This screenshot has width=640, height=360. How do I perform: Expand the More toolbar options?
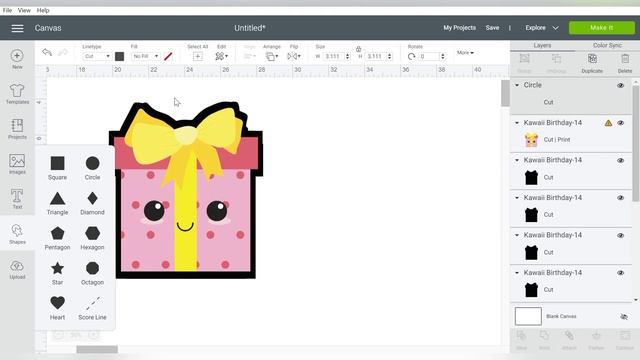(465, 53)
